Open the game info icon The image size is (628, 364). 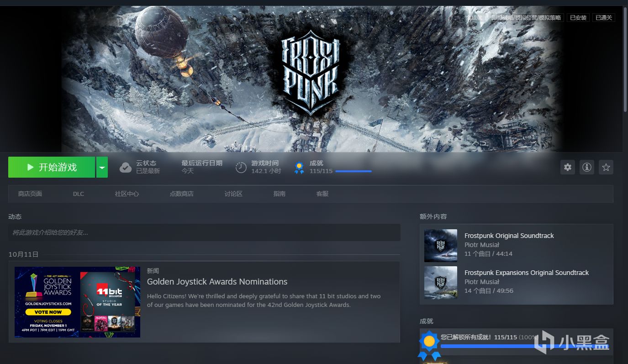(587, 167)
